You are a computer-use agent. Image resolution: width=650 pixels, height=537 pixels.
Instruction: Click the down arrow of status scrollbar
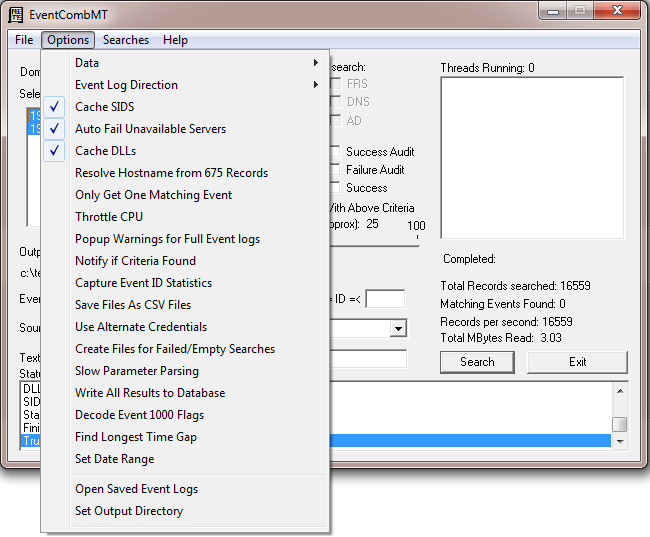(x=620, y=442)
